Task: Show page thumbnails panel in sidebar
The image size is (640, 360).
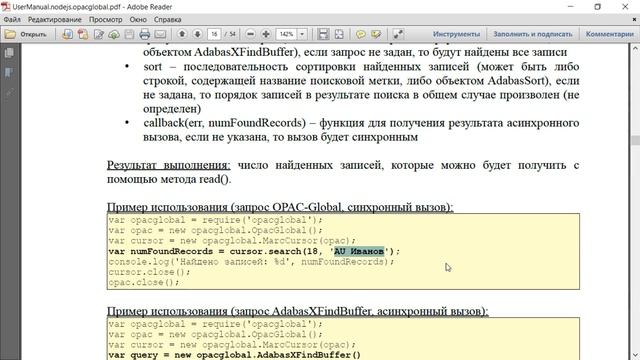Action: 9,53
